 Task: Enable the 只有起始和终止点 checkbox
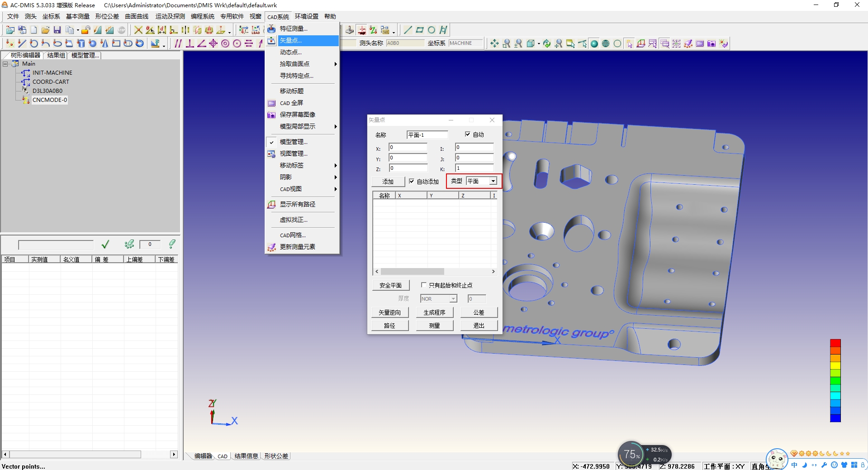click(424, 285)
